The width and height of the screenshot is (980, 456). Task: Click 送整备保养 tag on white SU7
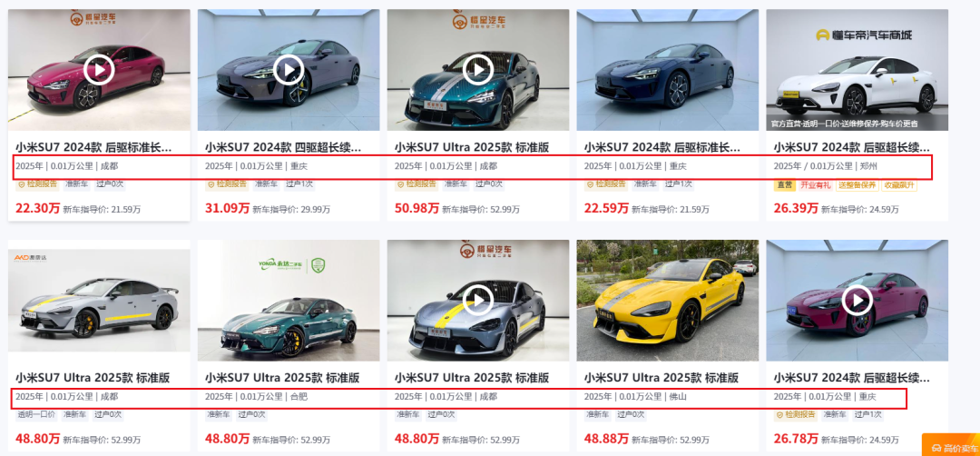[858, 185]
